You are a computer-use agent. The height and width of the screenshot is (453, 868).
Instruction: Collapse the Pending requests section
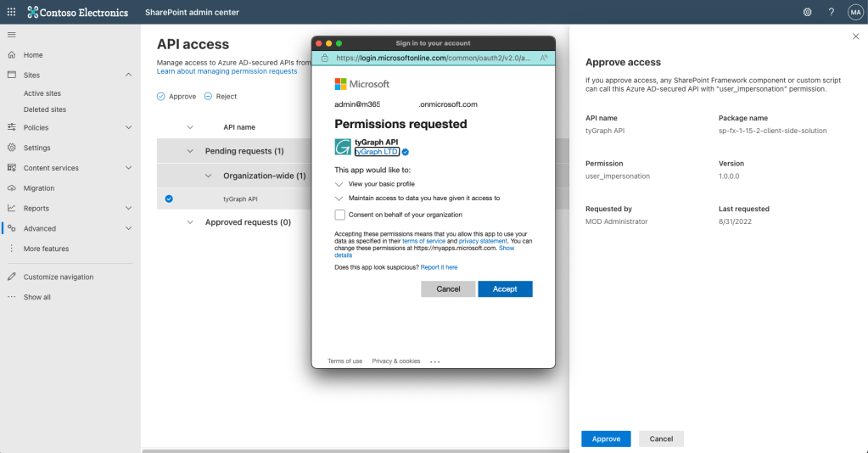pyautogui.click(x=190, y=151)
